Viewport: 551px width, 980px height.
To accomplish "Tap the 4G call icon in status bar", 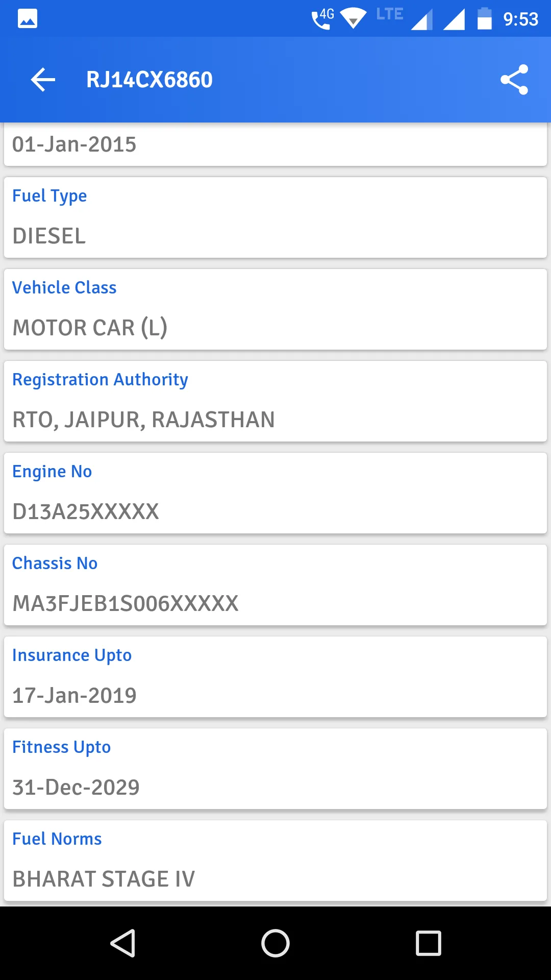I will point(322,19).
